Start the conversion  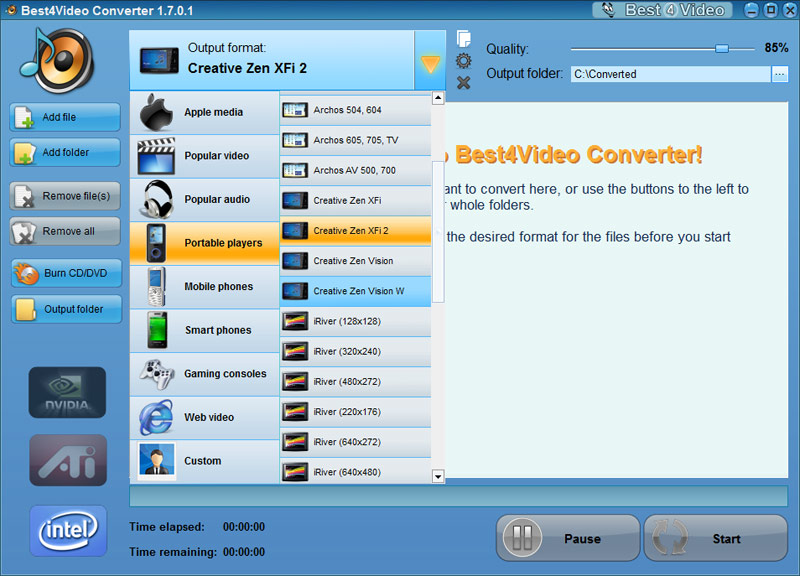click(x=716, y=538)
